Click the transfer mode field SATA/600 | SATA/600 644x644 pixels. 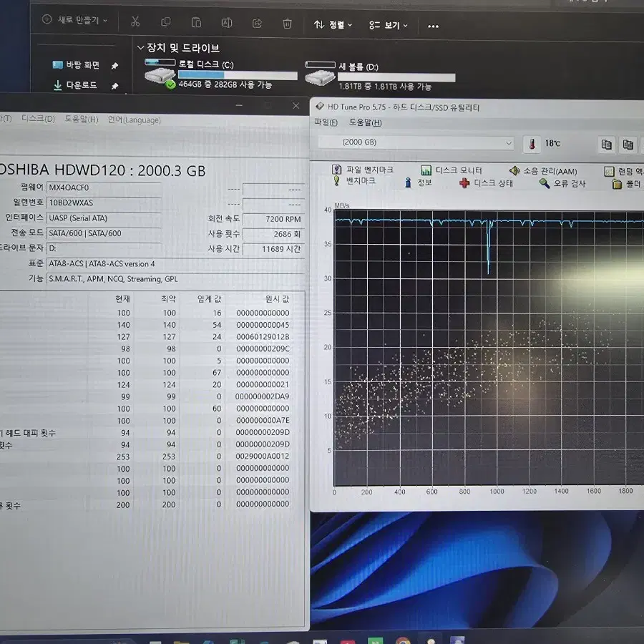tap(104, 233)
